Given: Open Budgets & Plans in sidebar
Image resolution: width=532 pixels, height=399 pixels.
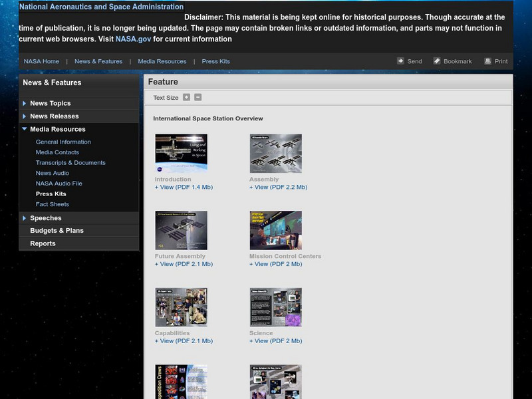Looking at the screenshot, I should [57, 231].
